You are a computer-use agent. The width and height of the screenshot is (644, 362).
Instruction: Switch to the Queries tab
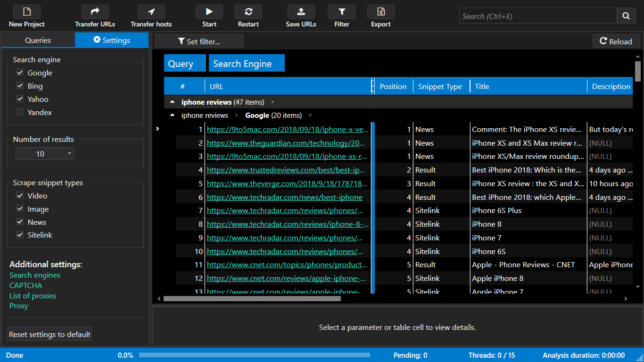tap(38, 40)
